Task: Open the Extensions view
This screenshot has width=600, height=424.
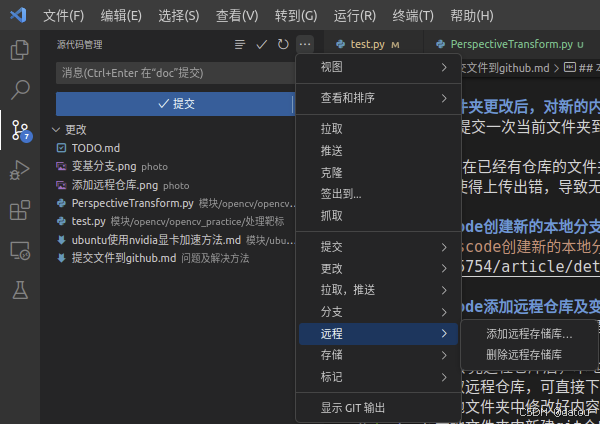Action: (x=20, y=210)
